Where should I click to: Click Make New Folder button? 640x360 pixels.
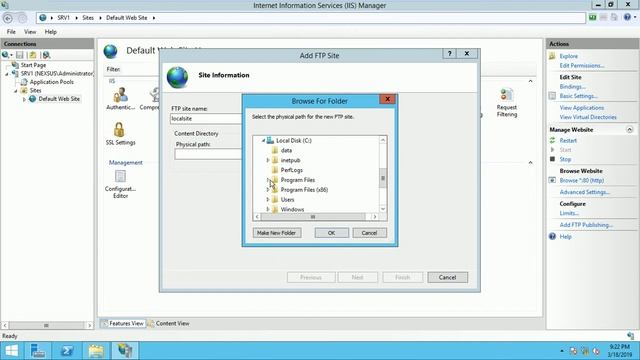coord(277,233)
